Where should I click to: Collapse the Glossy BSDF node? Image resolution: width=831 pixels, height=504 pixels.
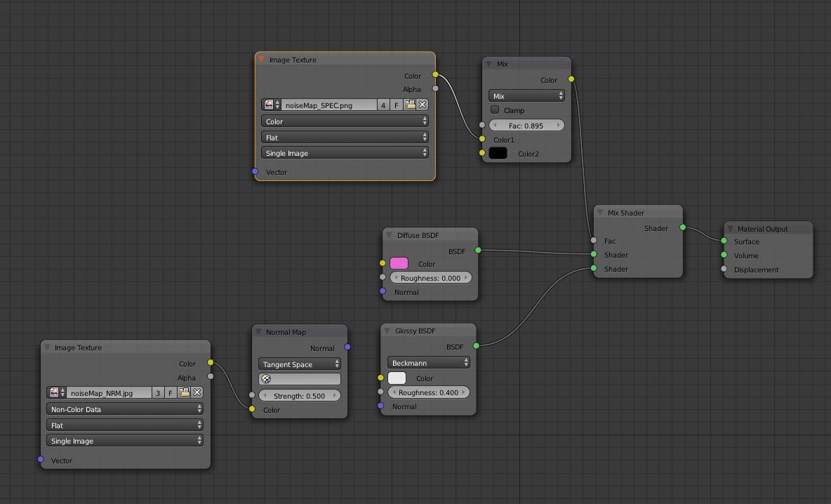point(387,330)
